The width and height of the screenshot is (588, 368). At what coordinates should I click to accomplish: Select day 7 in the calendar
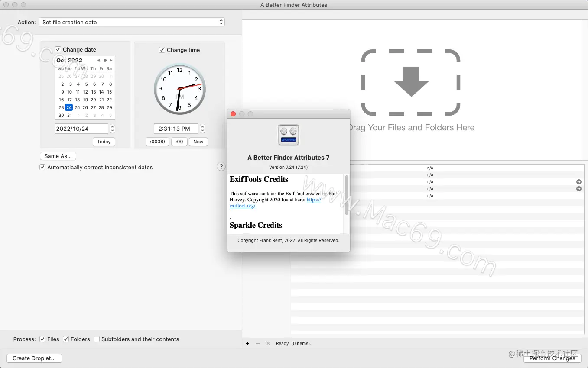click(102, 84)
